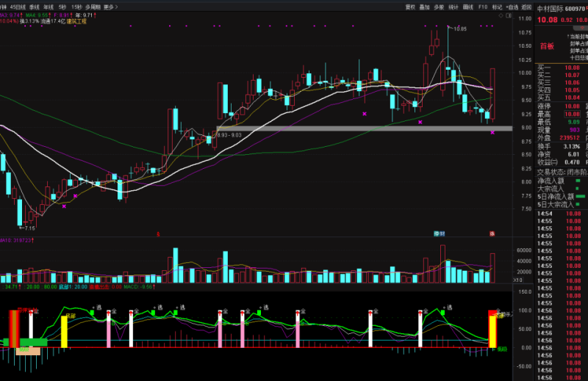The width and height of the screenshot is (588, 381).
Task: Click the 建筑工程 sector link
Action: pos(76,21)
